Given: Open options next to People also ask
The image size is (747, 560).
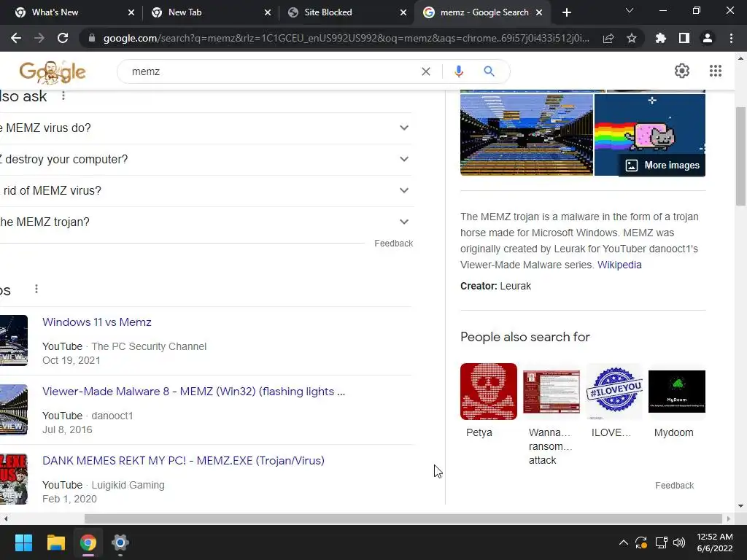Looking at the screenshot, I should pyautogui.click(x=63, y=96).
